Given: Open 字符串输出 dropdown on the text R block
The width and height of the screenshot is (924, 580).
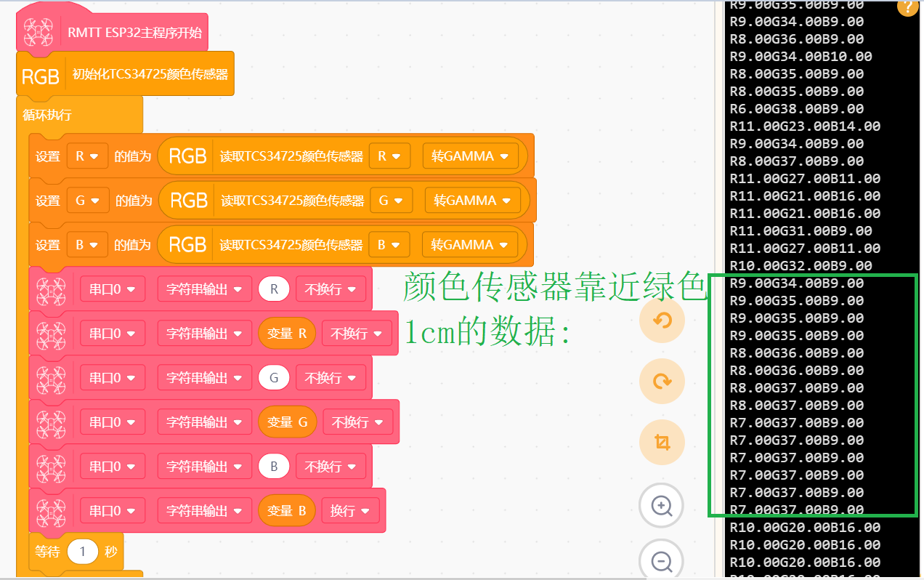Looking at the screenshot, I should click(204, 289).
